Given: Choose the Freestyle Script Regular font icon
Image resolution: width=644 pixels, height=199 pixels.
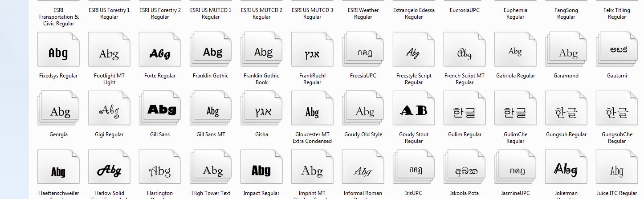Looking at the screenshot, I should pos(414,50).
